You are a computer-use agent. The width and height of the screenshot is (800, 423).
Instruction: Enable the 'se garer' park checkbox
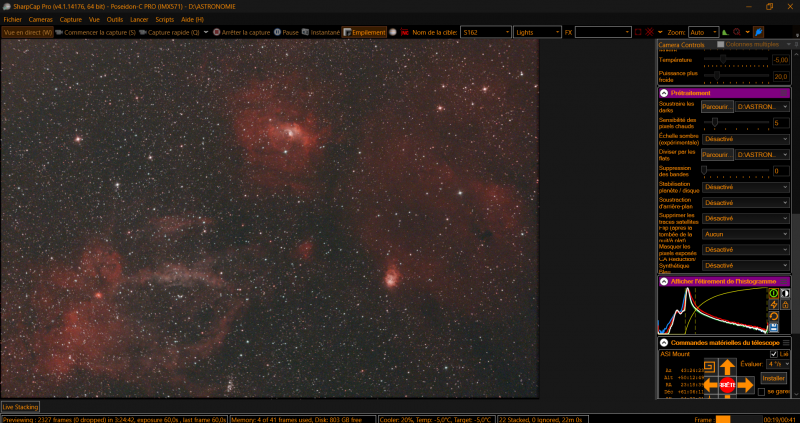click(x=761, y=392)
